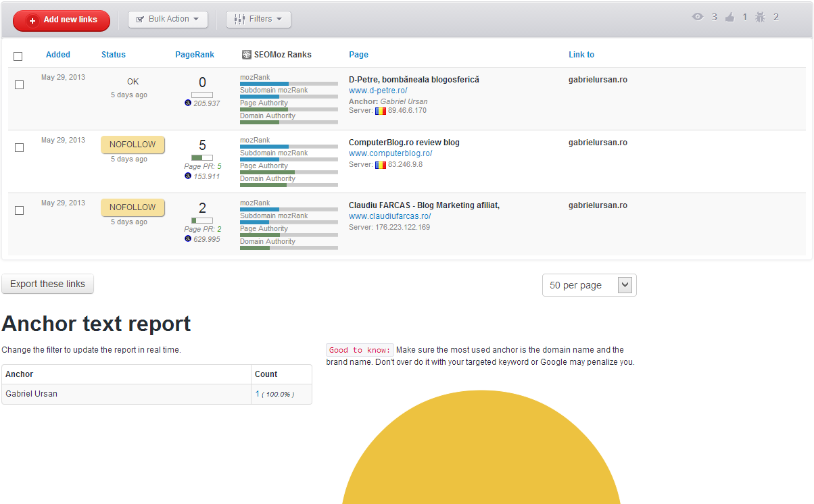The image size is (814, 504).
Task: Click the Romanian flag beside 89.46.6.170
Action: [381, 110]
